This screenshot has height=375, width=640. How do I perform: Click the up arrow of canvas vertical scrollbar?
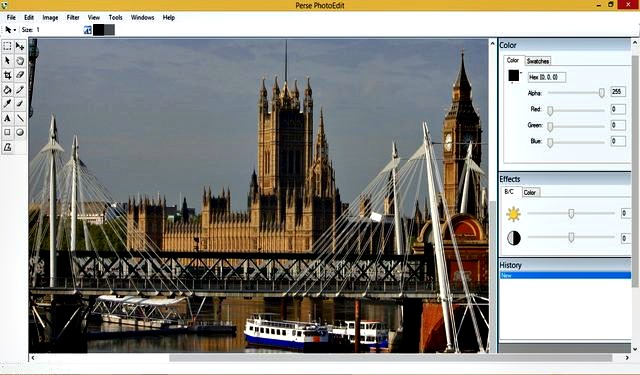(x=493, y=43)
